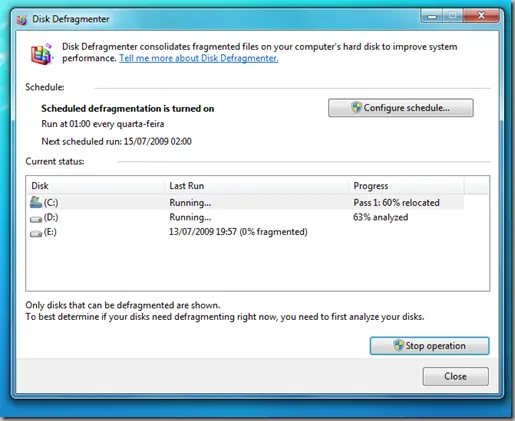This screenshot has width=515, height=421.
Task: Click 'Scheduled defragmentation is turned on' text
Action: pos(128,109)
